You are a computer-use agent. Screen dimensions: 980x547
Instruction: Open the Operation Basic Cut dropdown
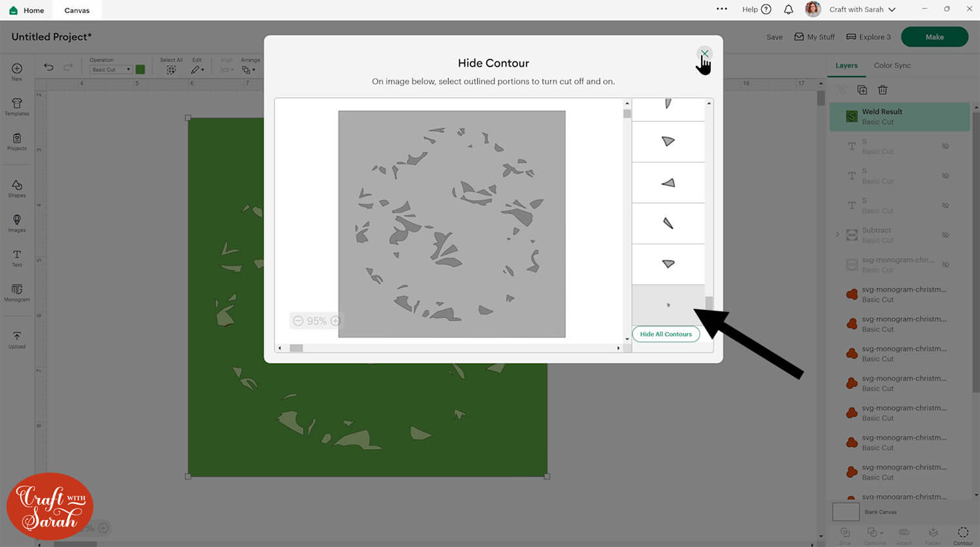(110, 69)
